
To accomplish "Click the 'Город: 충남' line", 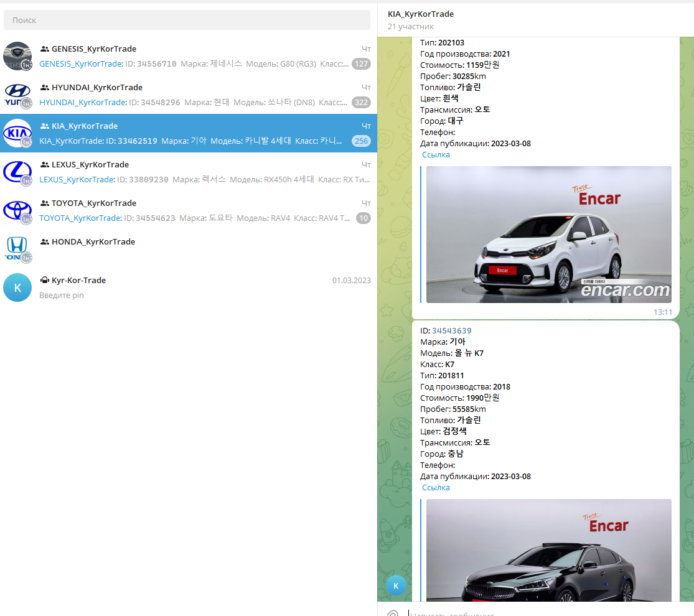I will click(x=442, y=454).
